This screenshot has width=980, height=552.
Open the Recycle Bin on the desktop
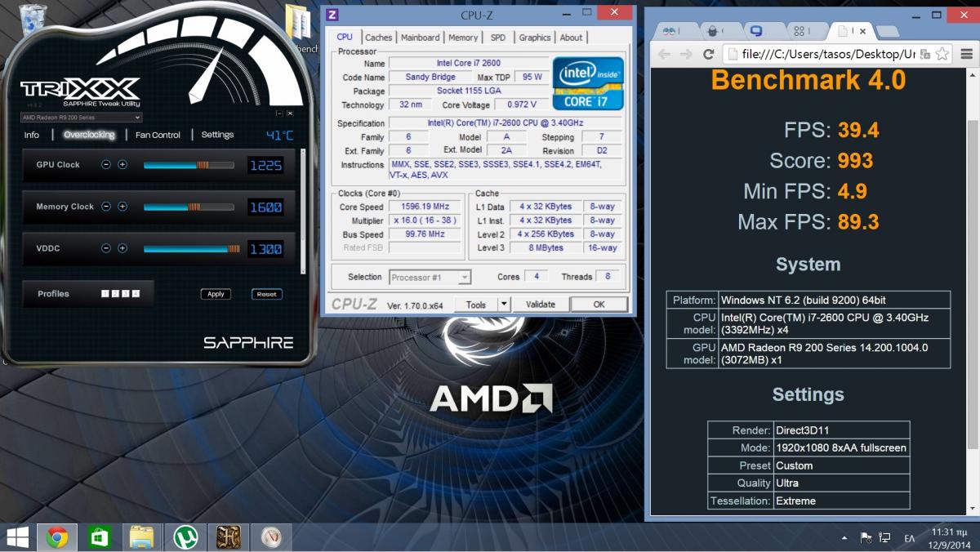tap(32, 22)
